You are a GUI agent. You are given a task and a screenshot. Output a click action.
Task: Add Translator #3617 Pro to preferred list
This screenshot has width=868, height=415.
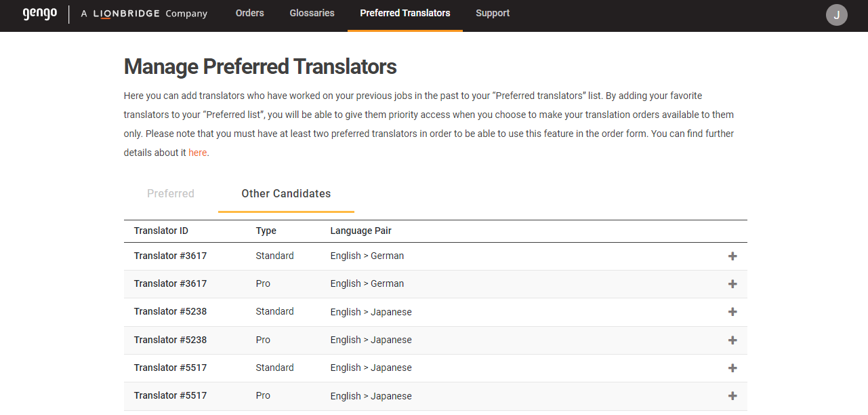732,284
